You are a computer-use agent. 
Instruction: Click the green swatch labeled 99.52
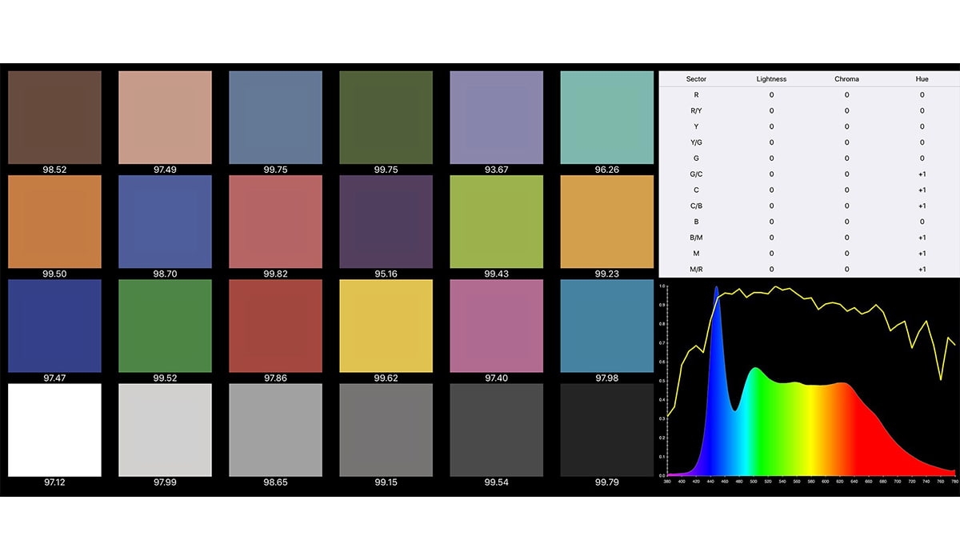tap(165, 326)
